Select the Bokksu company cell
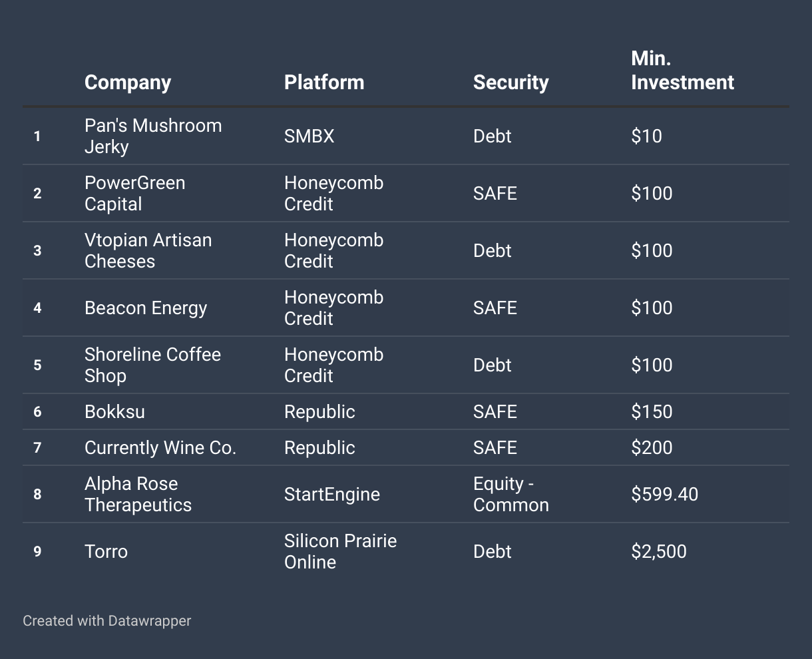The height and width of the screenshot is (659, 812). [x=114, y=411]
